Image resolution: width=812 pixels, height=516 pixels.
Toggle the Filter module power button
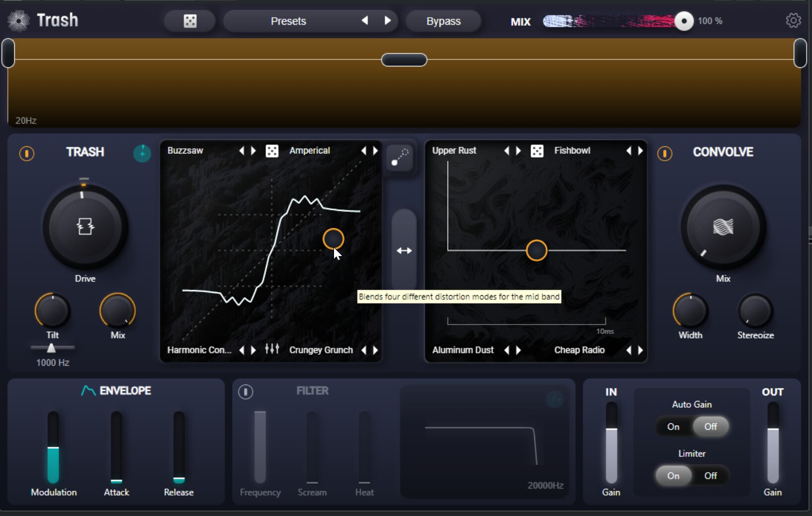pos(245,392)
